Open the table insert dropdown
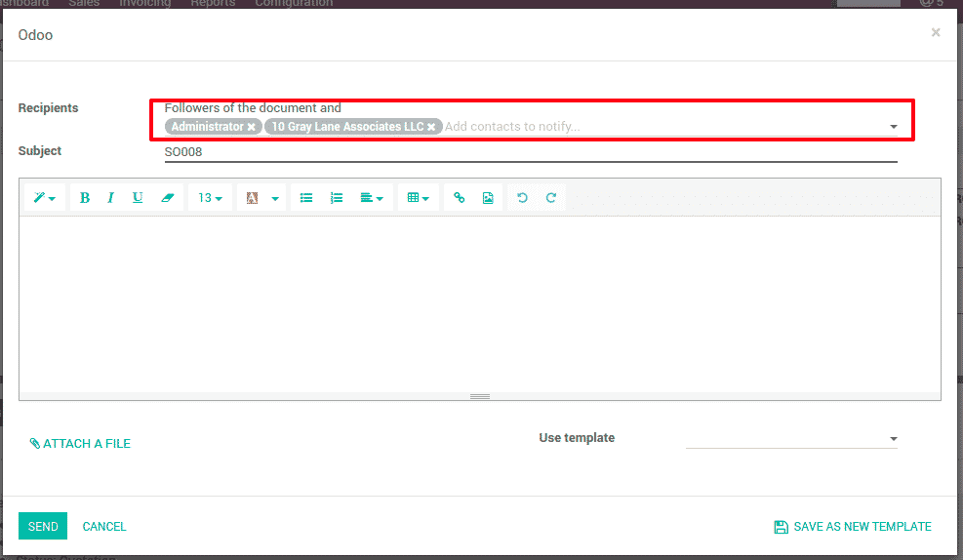Screen dimensions: 963x560 click(x=419, y=198)
